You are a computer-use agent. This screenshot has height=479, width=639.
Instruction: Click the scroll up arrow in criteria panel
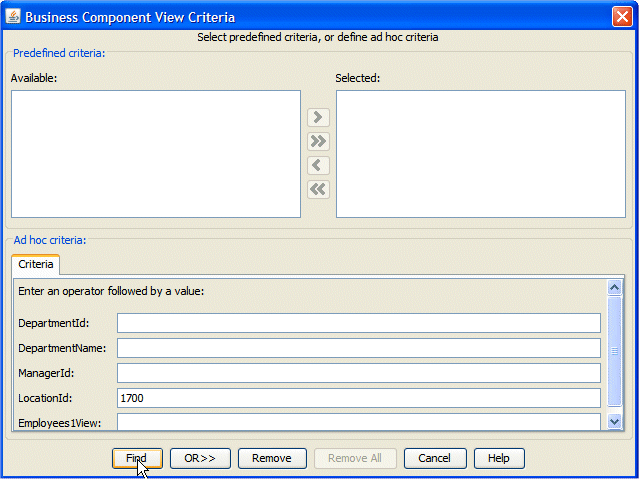pos(614,287)
